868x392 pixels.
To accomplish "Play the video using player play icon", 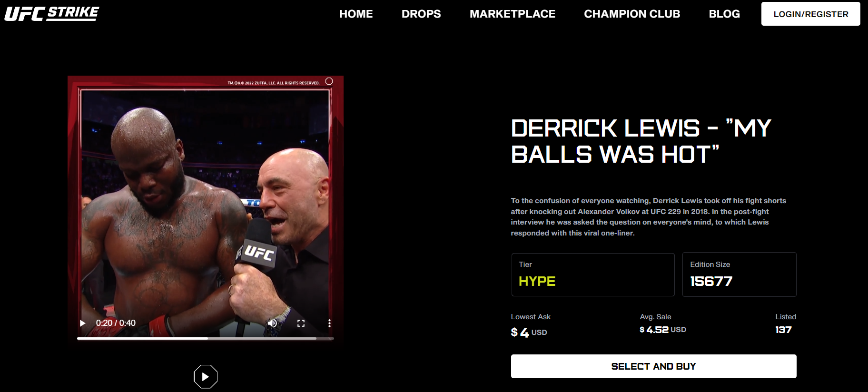I will (x=83, y=323).
